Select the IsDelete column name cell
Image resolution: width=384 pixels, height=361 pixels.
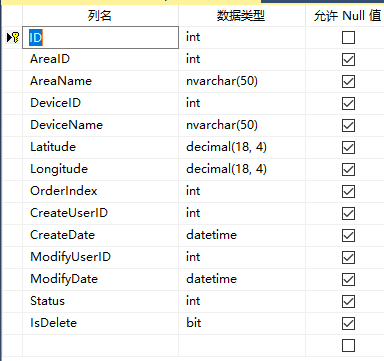(x=100, y=323)
